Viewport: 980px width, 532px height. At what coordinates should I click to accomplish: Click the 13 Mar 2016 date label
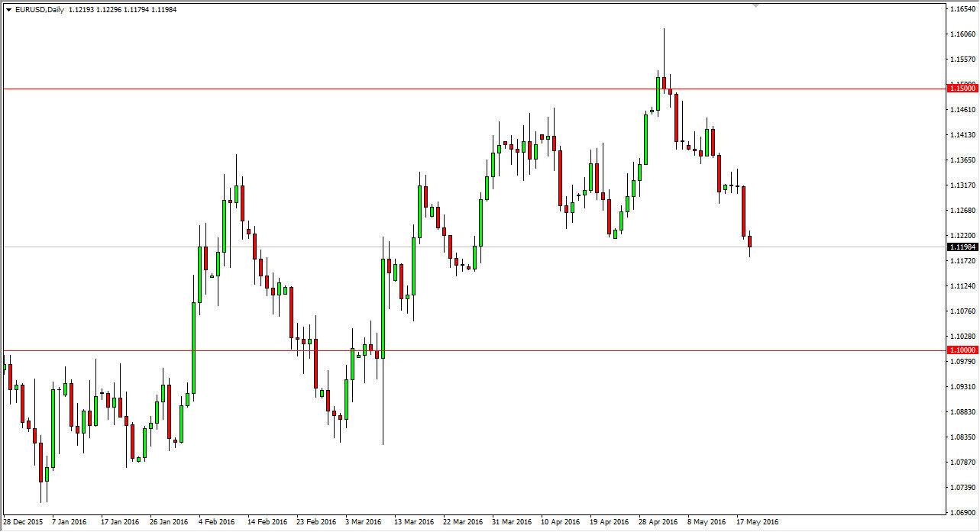coord(413,523)
